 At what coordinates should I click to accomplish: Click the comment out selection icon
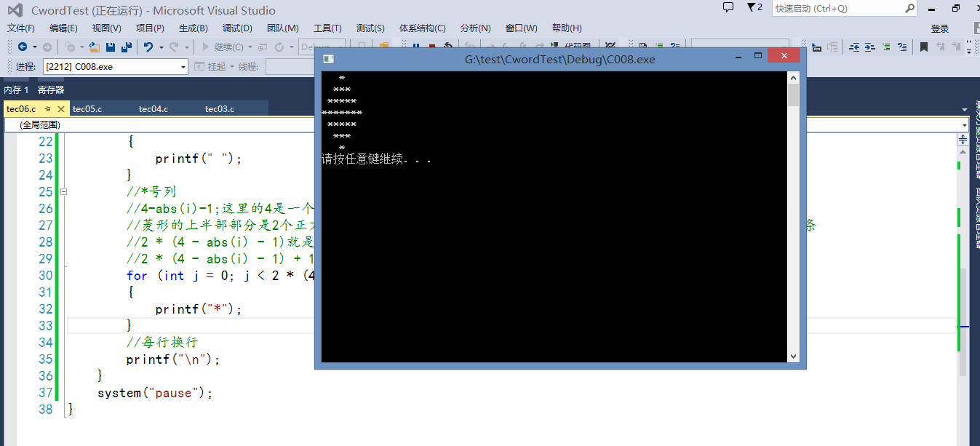886,47
